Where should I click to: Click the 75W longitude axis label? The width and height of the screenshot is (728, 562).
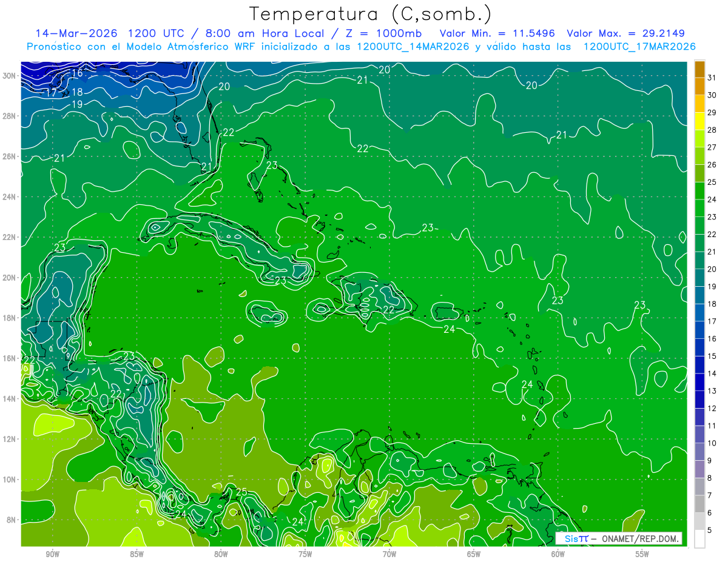click(x=305, y=554)
